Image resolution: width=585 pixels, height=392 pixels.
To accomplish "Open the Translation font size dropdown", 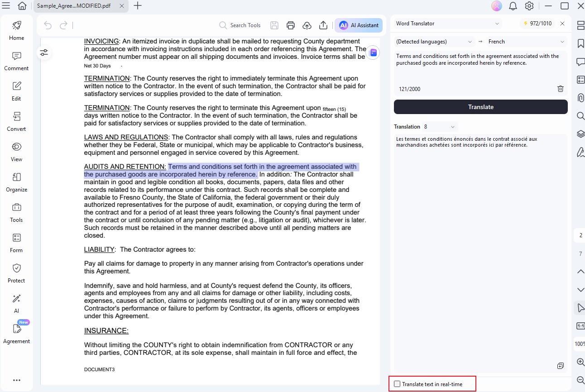I will pyautogui.click(x=439, y=127).
